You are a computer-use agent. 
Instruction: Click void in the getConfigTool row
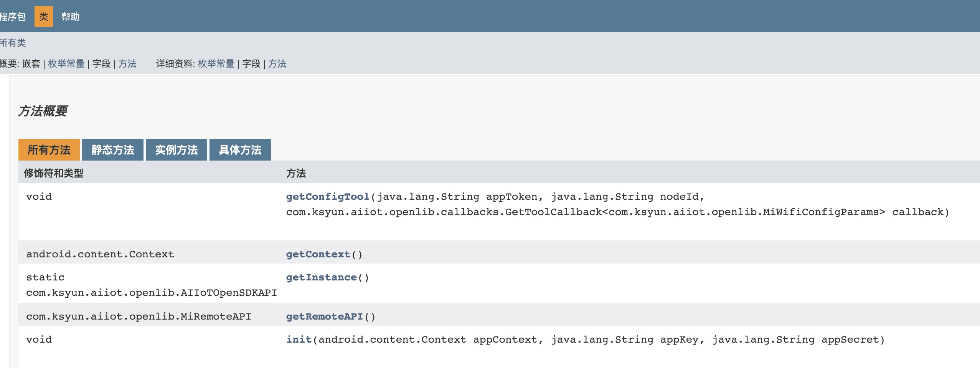pos(39,197)
